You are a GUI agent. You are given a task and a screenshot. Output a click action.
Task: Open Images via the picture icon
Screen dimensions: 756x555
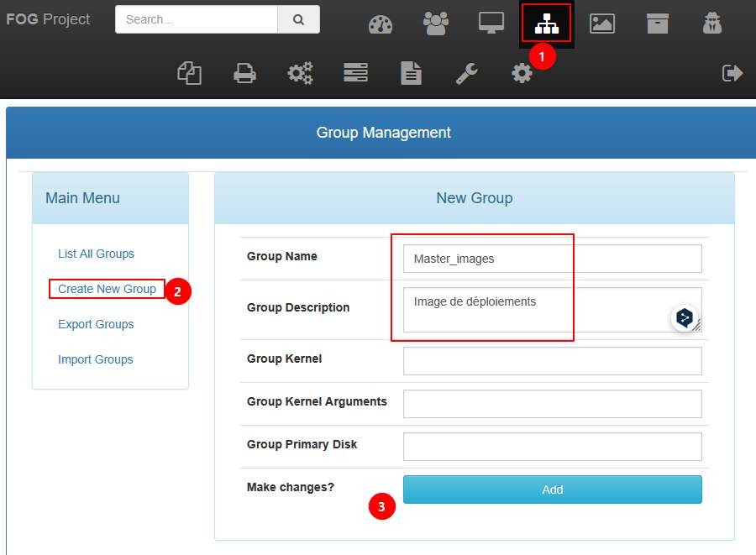(x=602, y=24)
